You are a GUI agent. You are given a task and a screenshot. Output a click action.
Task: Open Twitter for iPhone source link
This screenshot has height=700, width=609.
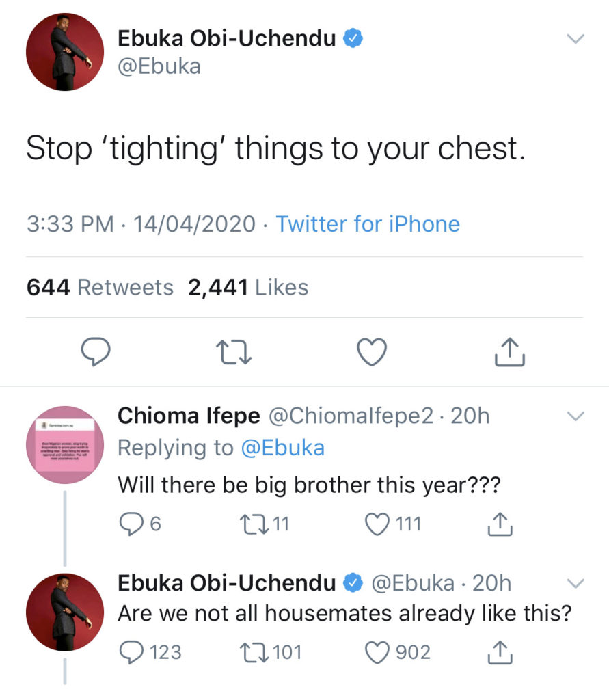pyautogui.click(x=367, y=224)
